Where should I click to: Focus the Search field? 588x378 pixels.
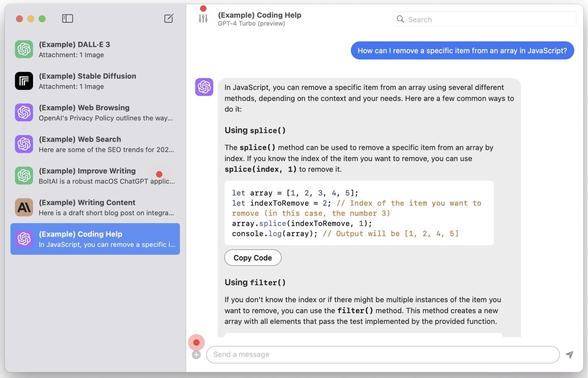point(487,19)
